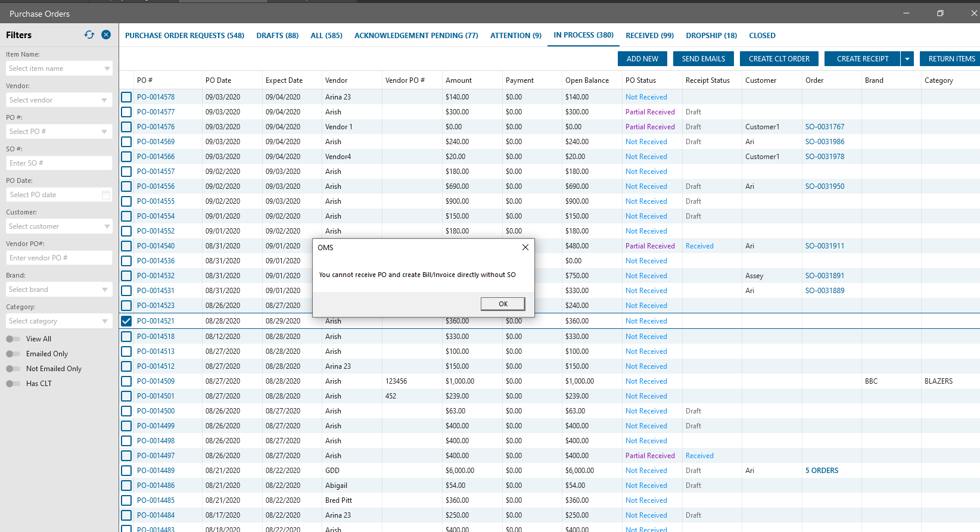This screenshot has width=980, height=532.
Task: Toggle the View All switch
Action: point(13,339)
